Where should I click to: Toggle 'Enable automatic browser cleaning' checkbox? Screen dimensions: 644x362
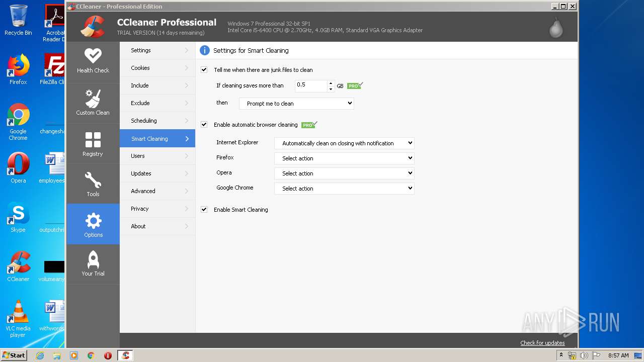[204, 125]
